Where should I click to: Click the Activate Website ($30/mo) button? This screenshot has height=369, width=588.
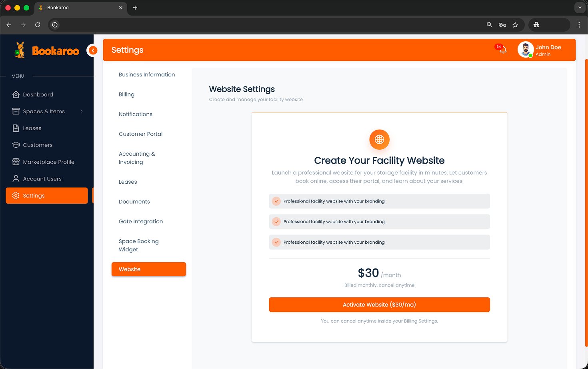click(379, 305)
